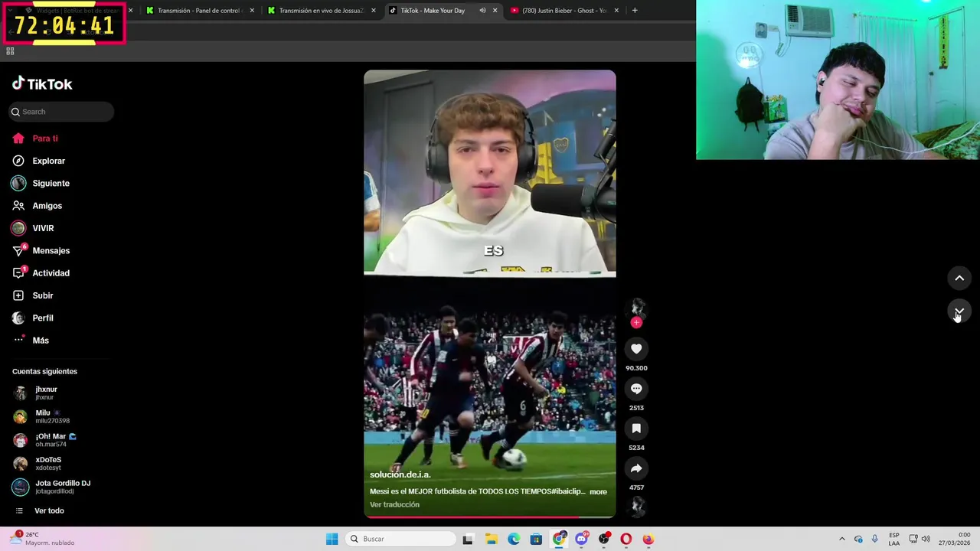
Task: Expand caption with more link
Action: point(598,492)
